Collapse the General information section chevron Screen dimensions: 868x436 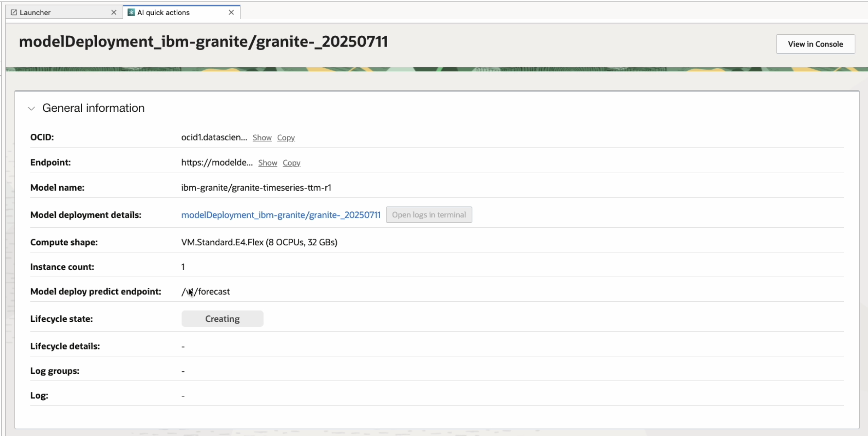pos(32,109)
